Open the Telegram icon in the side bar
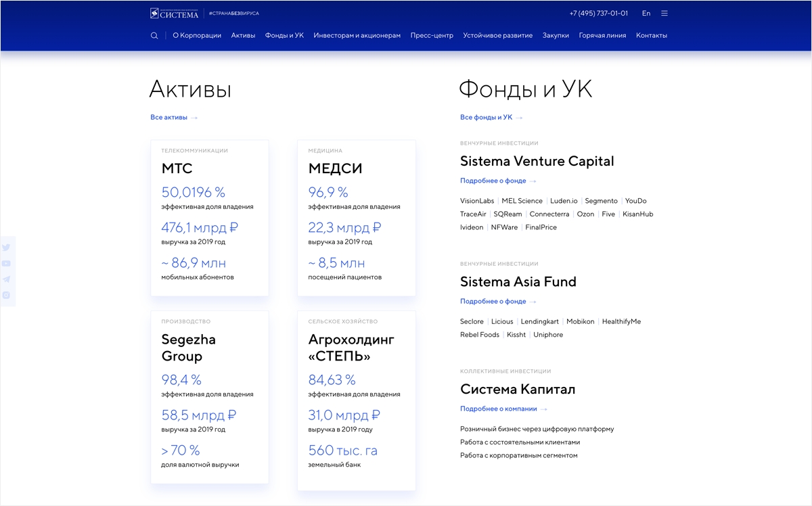 click(6, 279)
